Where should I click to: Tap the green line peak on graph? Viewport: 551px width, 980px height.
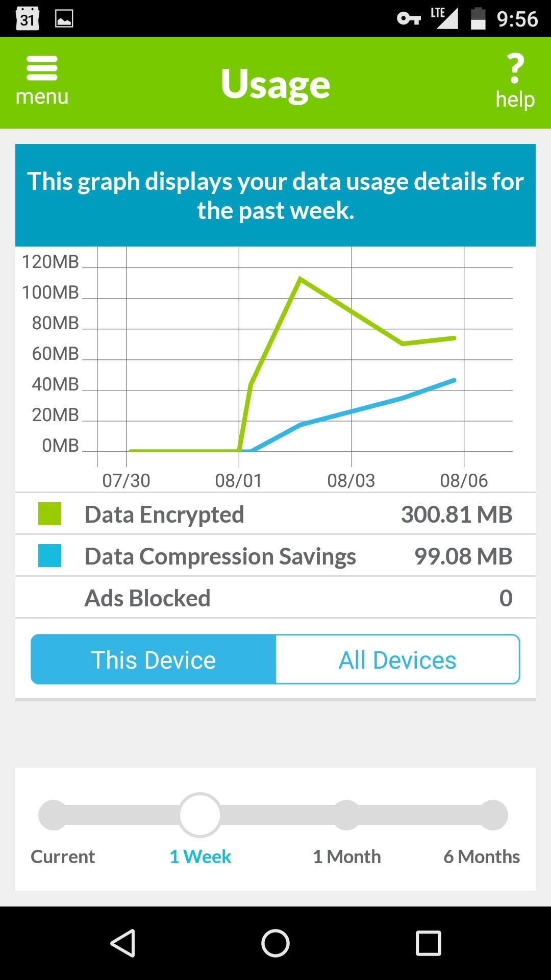(x=300, y=279)
